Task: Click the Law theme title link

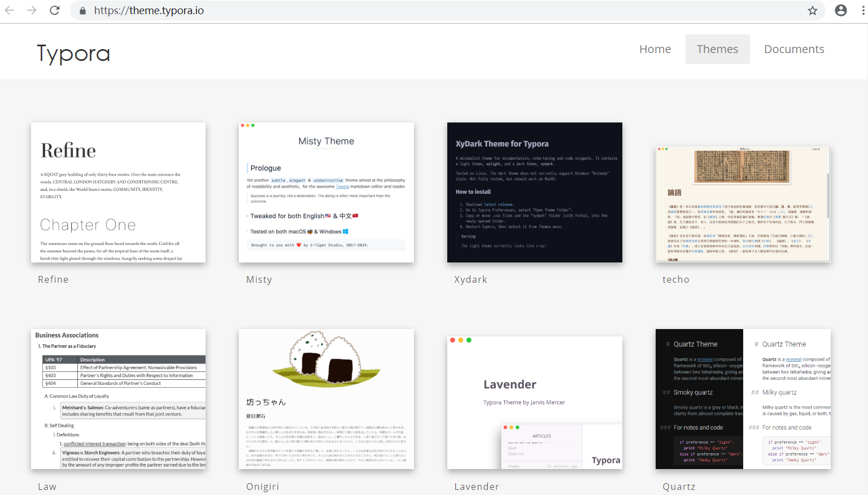Action: click(x=47, y=487)
